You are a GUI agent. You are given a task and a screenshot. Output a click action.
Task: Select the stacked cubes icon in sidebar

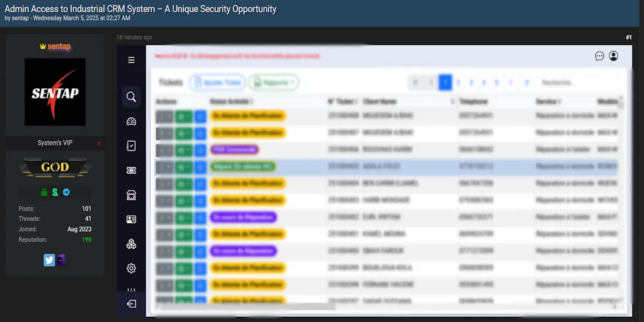click(x=131, y=244)
